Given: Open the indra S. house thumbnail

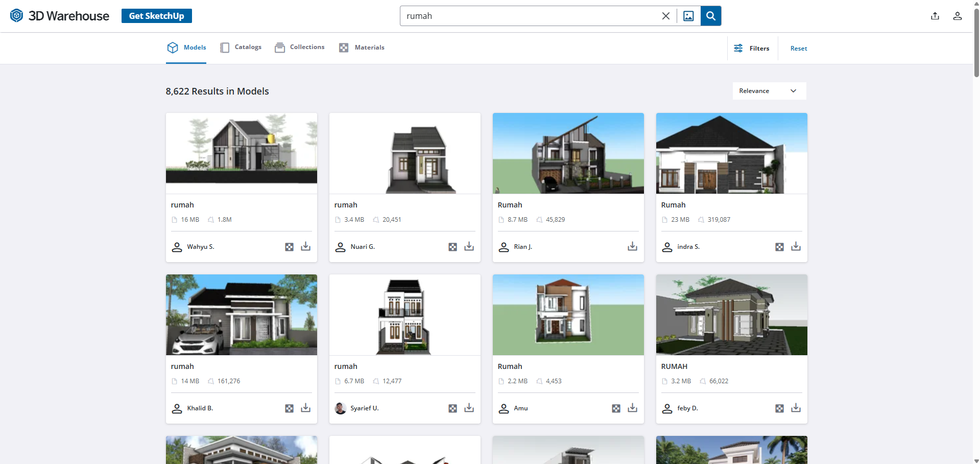Looking at the screenshot, I should pos(731,153).
